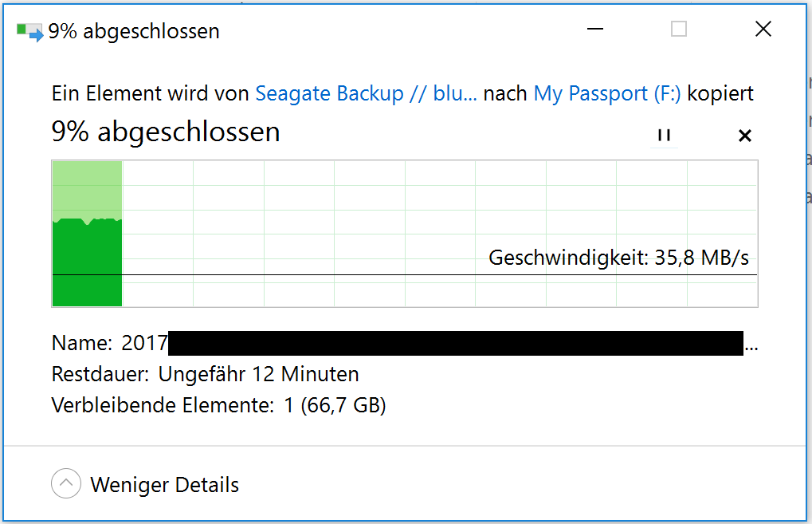This screenshot has width=812, height=524.
Task: Open the My Passport (F:) destination link
Action: click(607, 93)
